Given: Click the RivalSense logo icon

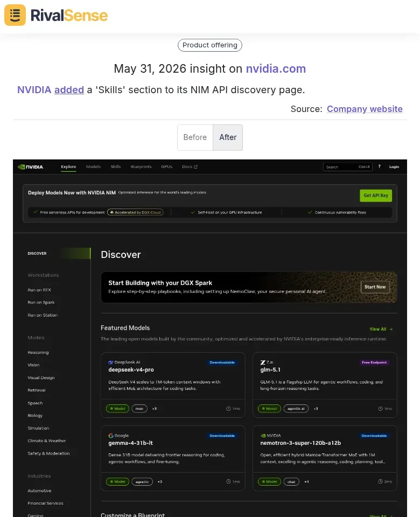Looking at the screenshot, I should (x=15, y=15).
